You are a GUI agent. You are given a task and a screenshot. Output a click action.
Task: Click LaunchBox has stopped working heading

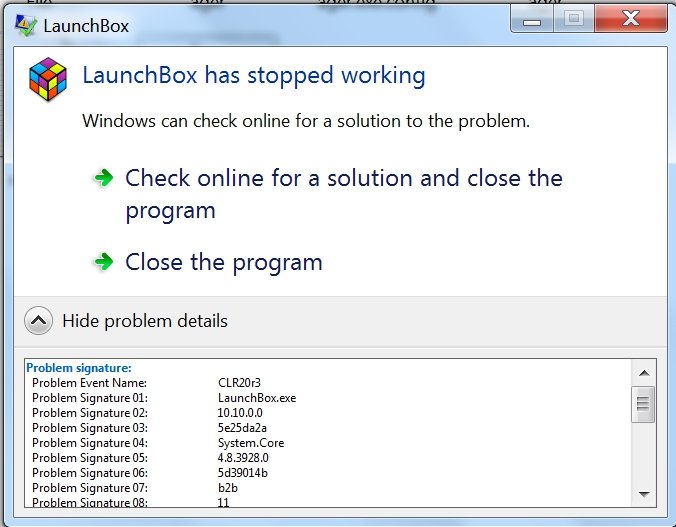[x=254, y=76]
